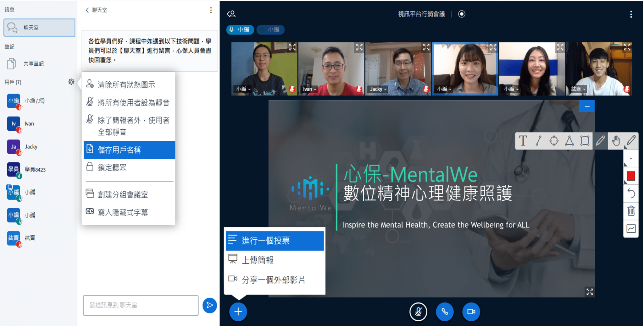Switch to the Pan (hand) tool

point(616,141)
